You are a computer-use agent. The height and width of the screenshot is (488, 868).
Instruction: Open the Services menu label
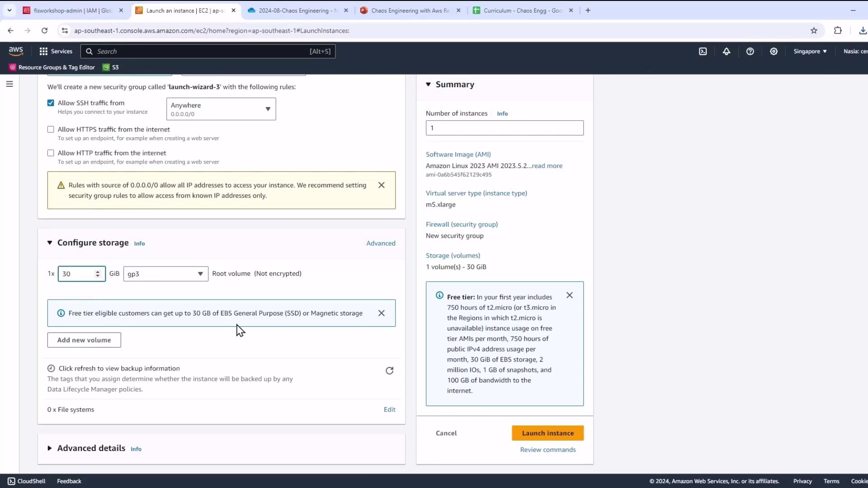(61, 52)
